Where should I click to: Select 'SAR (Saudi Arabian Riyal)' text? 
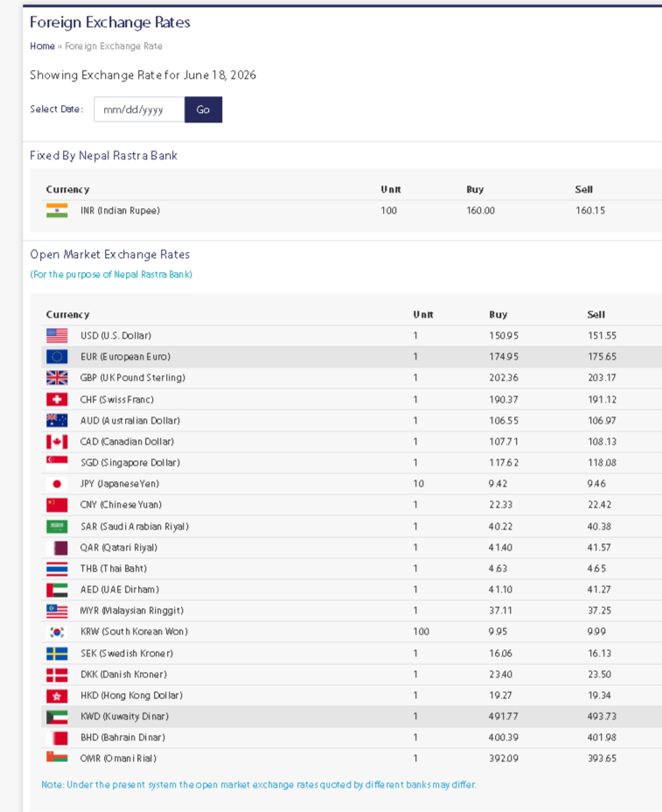coord(135,526)
